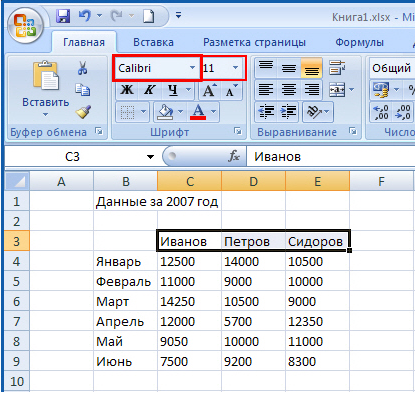Expand borders dropdown arrow
This screenshot has width=415, height=394.
[143, 112]
